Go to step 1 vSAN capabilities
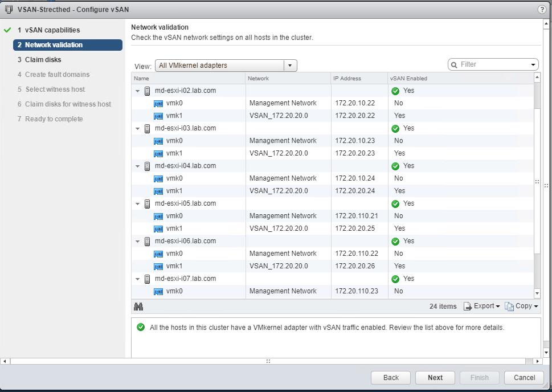 [49, 30]
